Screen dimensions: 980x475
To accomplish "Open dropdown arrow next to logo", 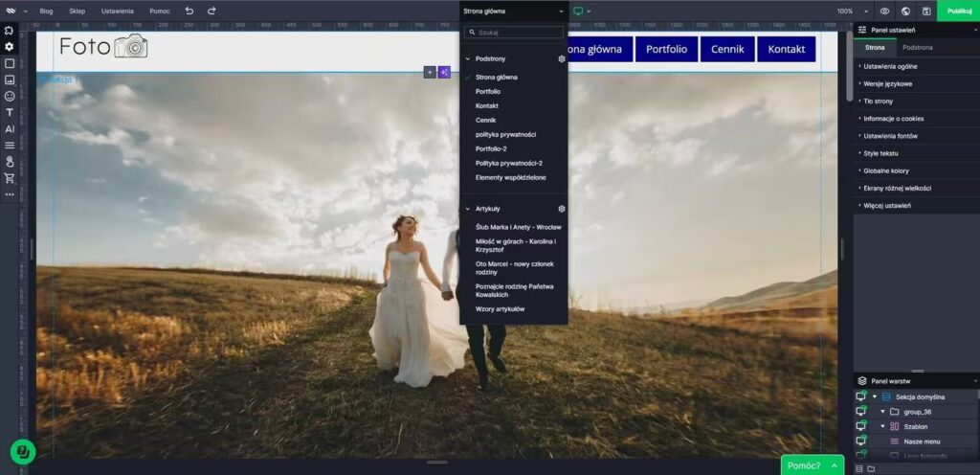I will pos(26,11).
